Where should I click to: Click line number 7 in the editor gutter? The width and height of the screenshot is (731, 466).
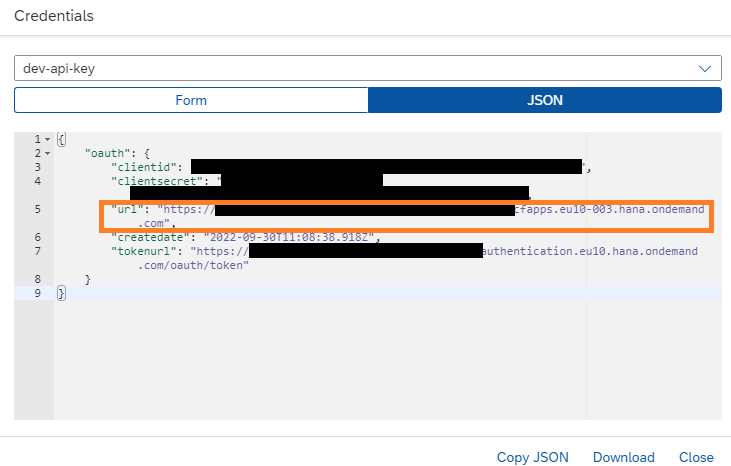pyautogui.click(x=37, y=251)
